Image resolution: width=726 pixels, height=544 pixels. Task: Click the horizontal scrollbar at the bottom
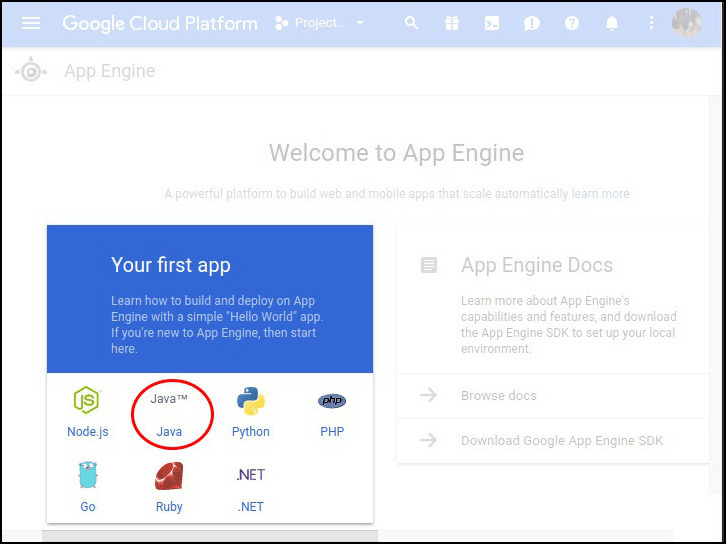point(210,535)
